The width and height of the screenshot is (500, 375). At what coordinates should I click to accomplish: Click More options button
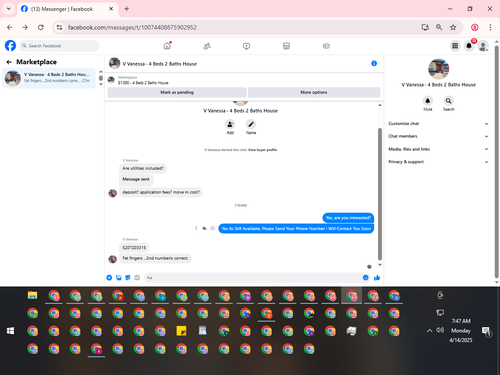tap(314, 92)
